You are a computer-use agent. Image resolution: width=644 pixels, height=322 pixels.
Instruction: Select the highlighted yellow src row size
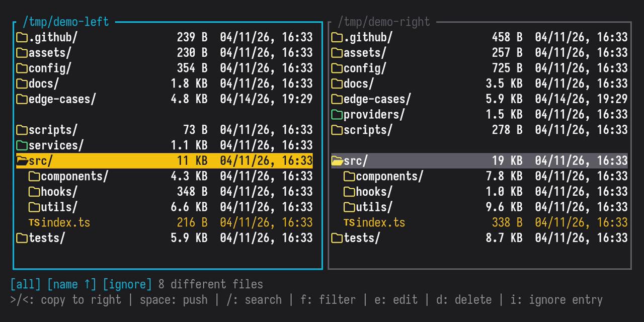(x=192, y=161)
